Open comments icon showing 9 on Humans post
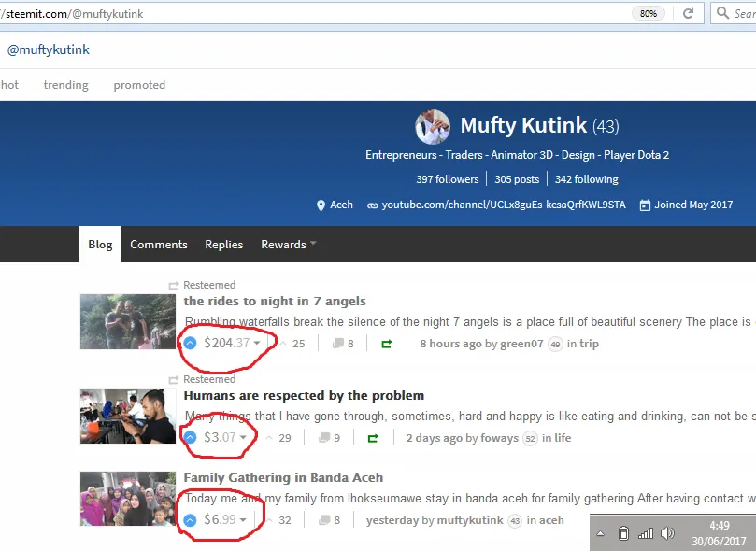 click(x=324, y=438)
